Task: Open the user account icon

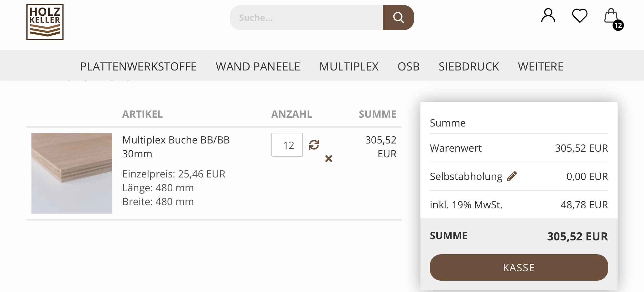Action: point(548,16)
